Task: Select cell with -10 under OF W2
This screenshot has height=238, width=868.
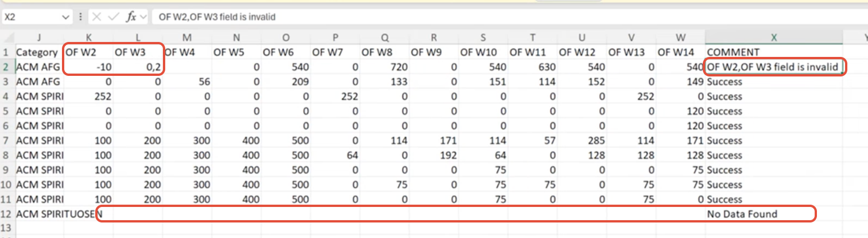Action: [x=88, y=67]
